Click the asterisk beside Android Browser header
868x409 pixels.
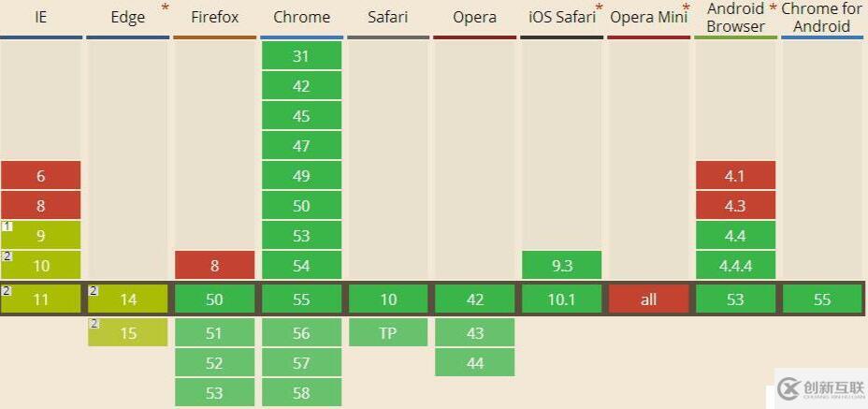pyautogui.click(x=773, y=7)
